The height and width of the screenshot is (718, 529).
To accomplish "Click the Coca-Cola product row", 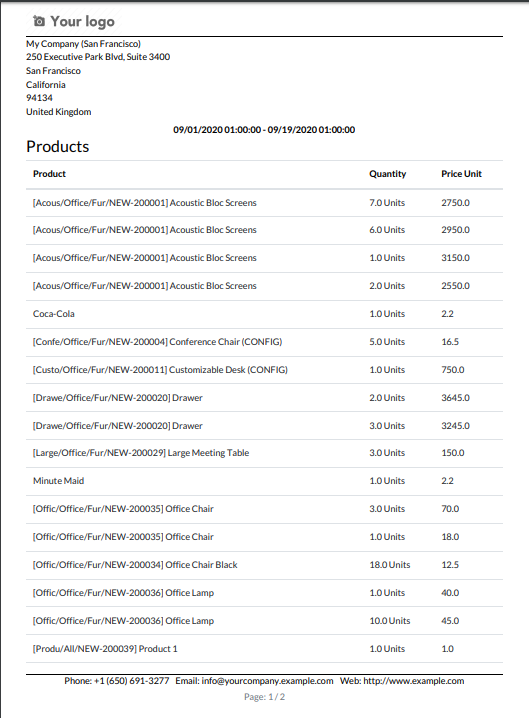I will coord(264,314).
